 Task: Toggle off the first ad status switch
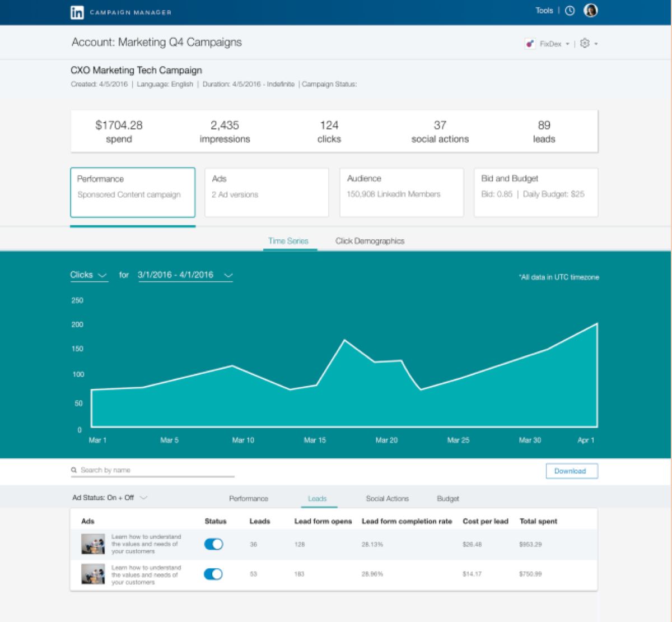click(x=213, y=544)
